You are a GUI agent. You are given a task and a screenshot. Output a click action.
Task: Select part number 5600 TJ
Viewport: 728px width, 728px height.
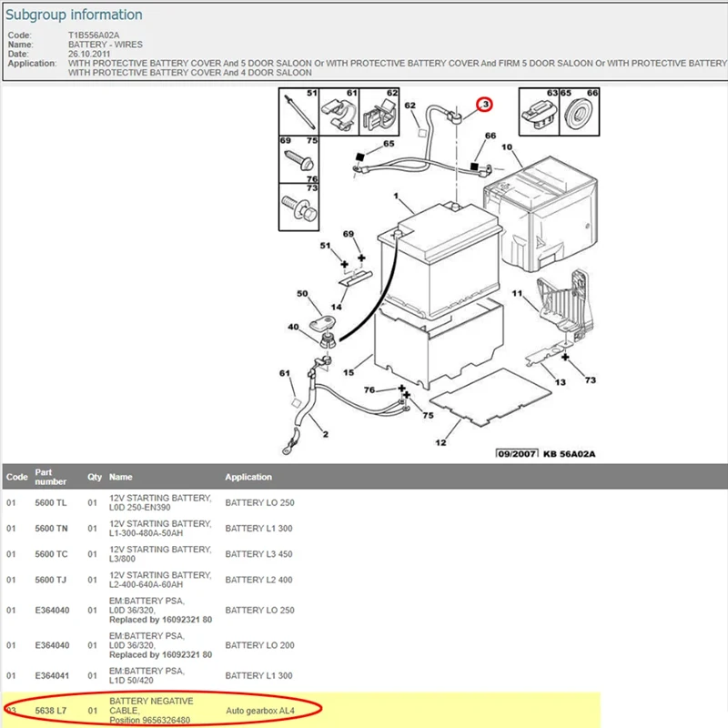point(51,580)
